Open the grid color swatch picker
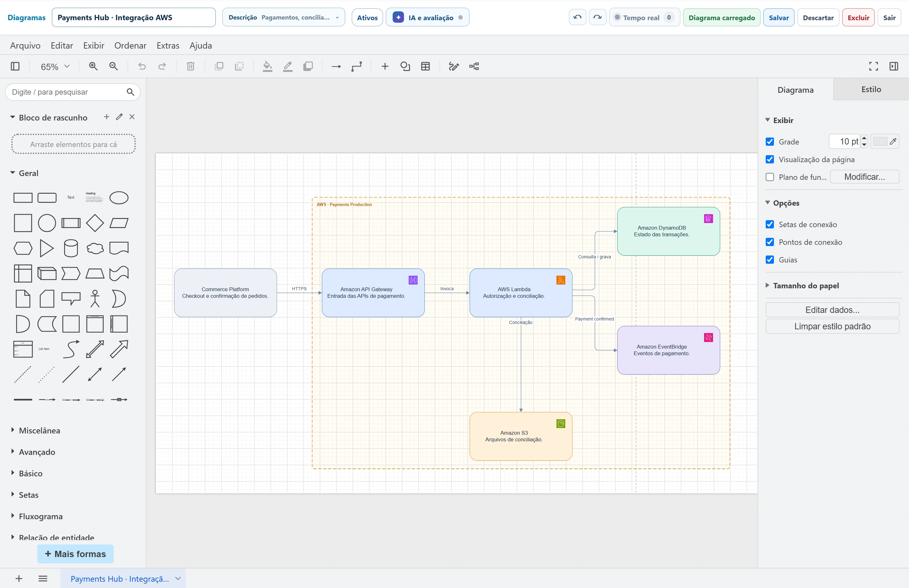 (x=885, y=142)
